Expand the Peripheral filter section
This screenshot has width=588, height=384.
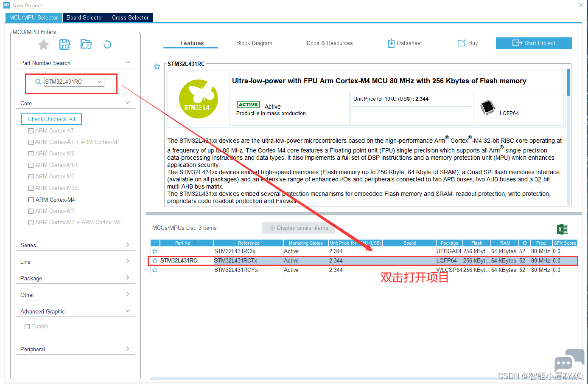127,349
